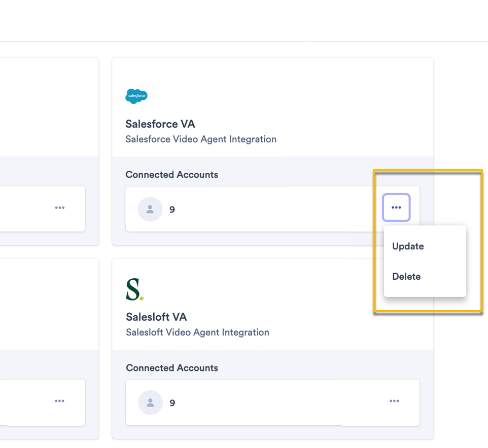Open the Salesloft VA account's three-dot menu
488x448 pixels.
[394, 401]
